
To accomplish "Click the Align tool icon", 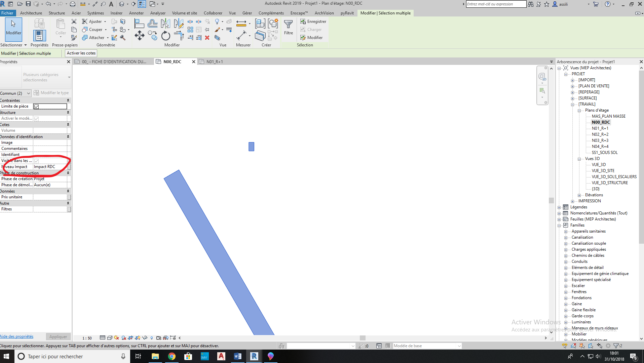I will pos(139,24).
